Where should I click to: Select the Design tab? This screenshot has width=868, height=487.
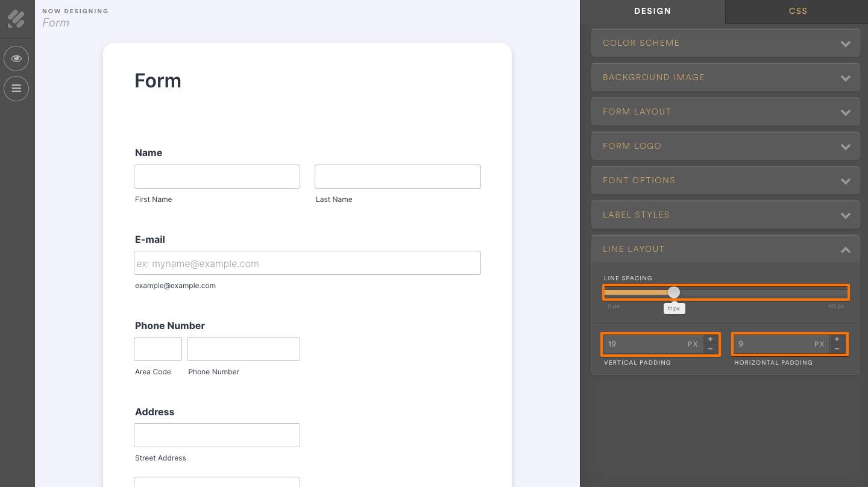click(653, 11)
